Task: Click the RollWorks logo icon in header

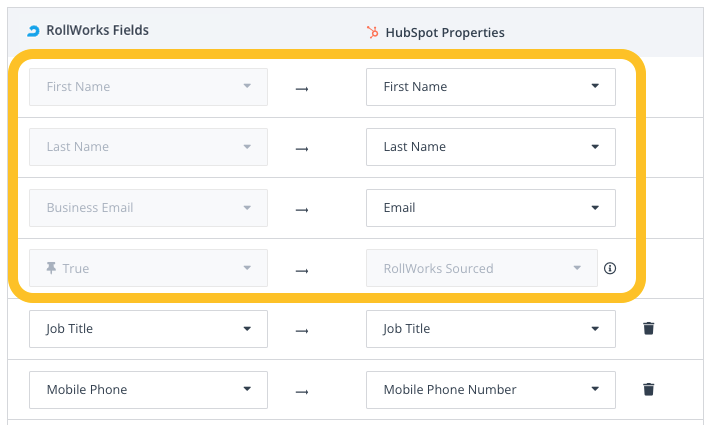Action: click(33, 31)
